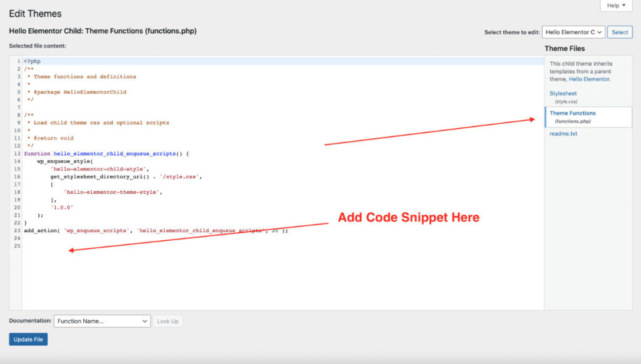641x364 pixels.
Task: Click the 'hello-elementor-theme-style' string
Action: (x=111, y=192)
